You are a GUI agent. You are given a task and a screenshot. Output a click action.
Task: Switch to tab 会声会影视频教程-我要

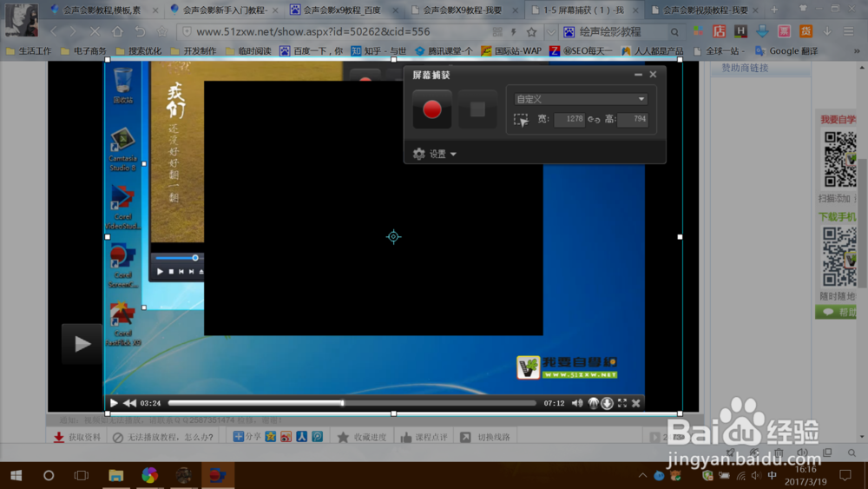(x=705, y=10)
